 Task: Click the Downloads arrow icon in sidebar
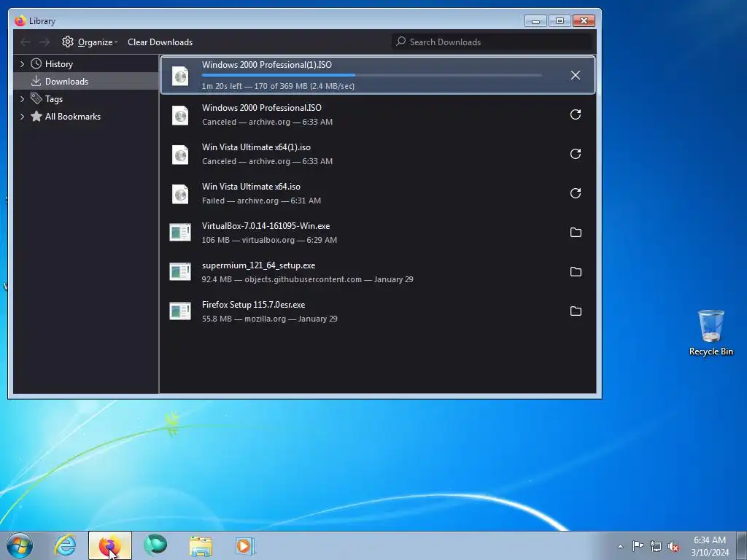[36, 81]
